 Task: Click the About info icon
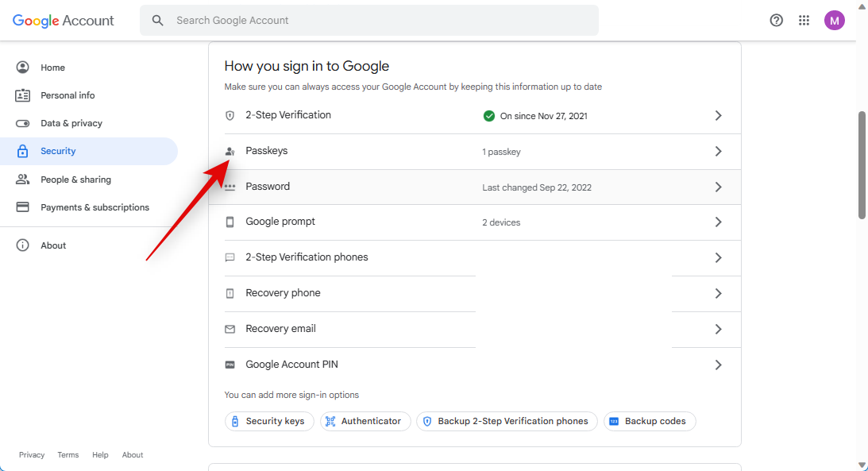click(x=23, y=245)
